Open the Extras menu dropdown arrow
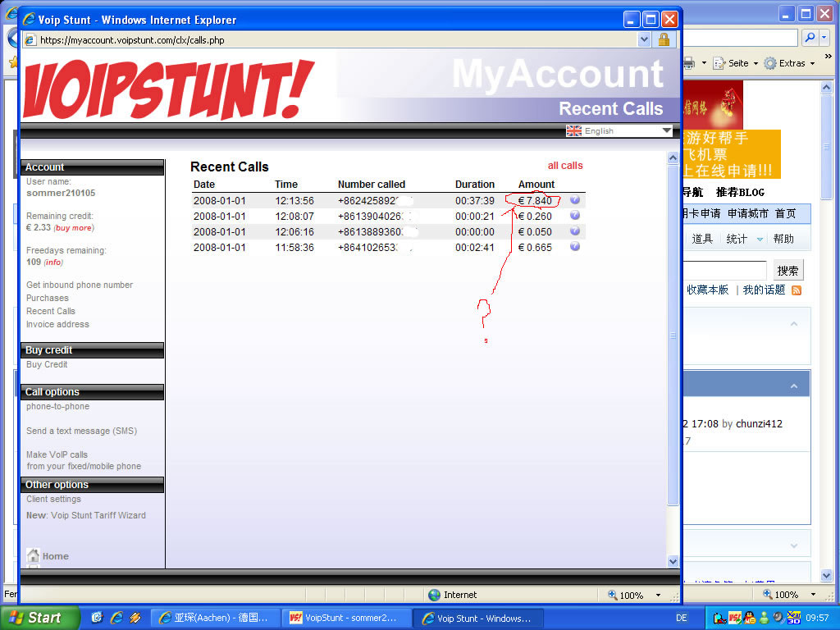 (813, 63)
